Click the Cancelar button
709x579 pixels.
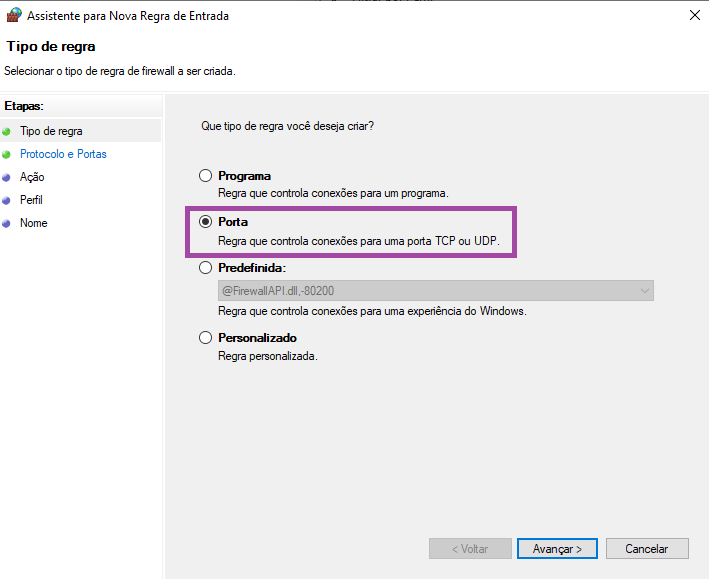pyautogui.click(x=646, y=549)
